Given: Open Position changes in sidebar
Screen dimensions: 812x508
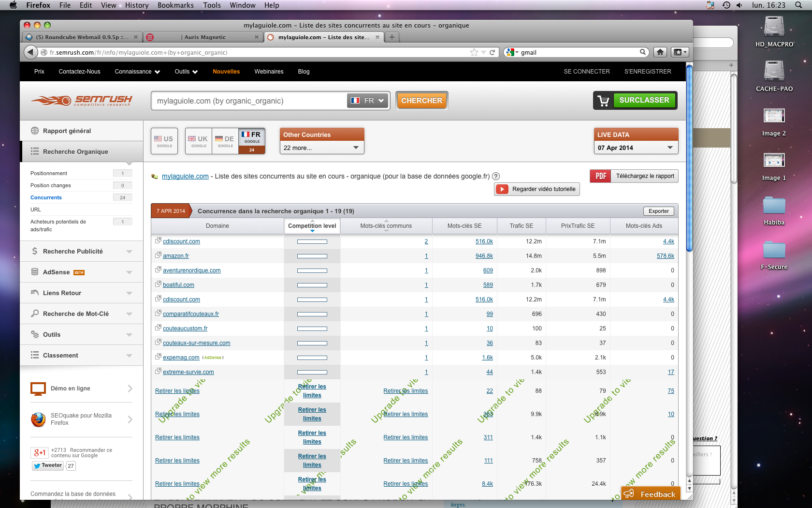Looking at the screenshot, I should click(50, 185).
